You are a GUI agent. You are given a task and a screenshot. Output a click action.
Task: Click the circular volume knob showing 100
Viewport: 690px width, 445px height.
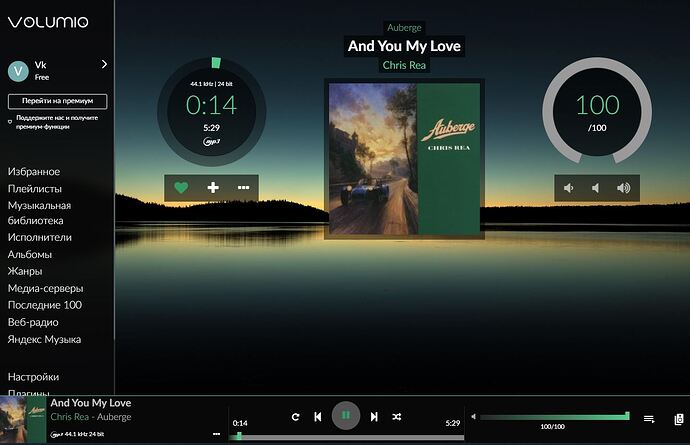597,111
